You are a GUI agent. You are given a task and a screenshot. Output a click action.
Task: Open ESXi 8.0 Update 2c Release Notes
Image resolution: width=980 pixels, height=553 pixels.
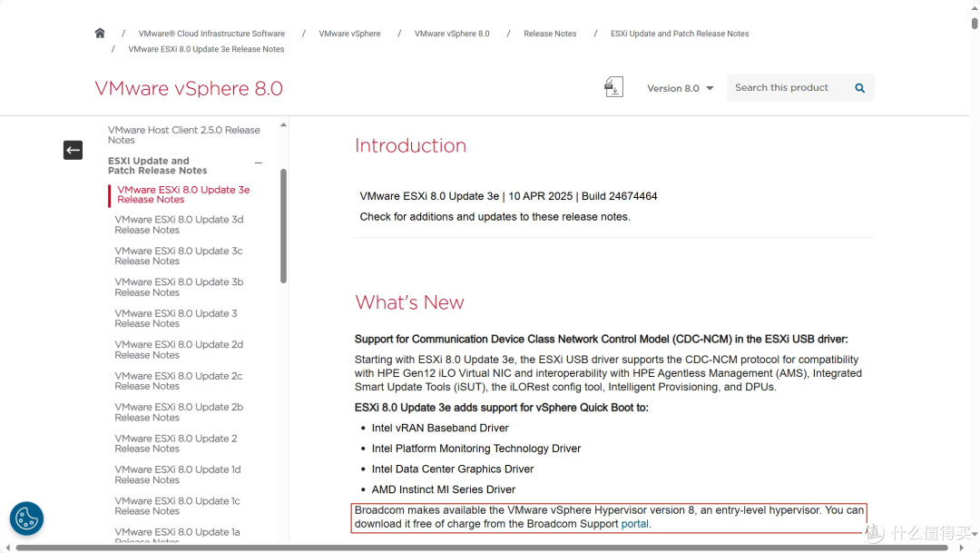(x=178, y=381)
